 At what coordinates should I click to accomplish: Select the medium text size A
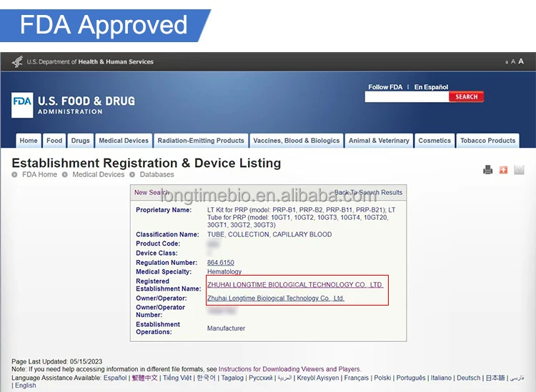[x=513, y=62]
